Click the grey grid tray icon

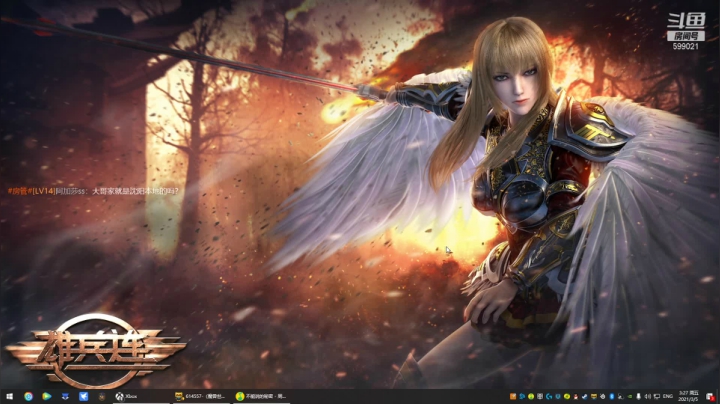pyautogui.click(x=540, y=396)
